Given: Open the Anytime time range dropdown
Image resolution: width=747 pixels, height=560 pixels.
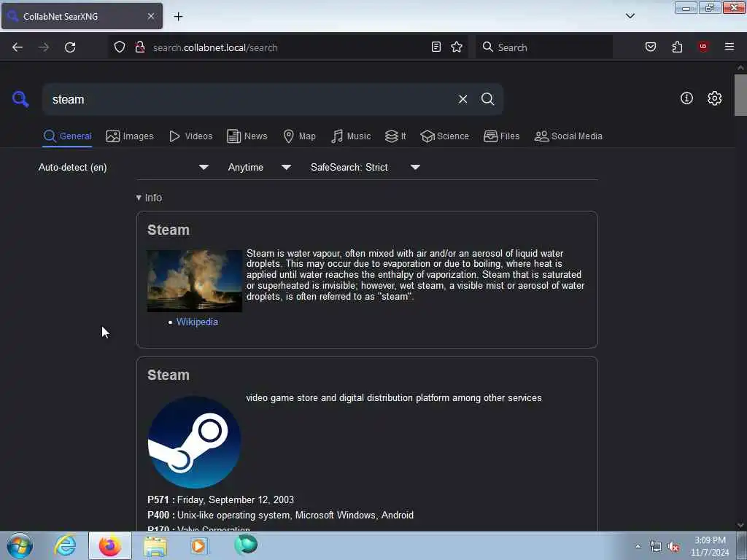Looking at the screenshot, I should [x=259, y=167].
